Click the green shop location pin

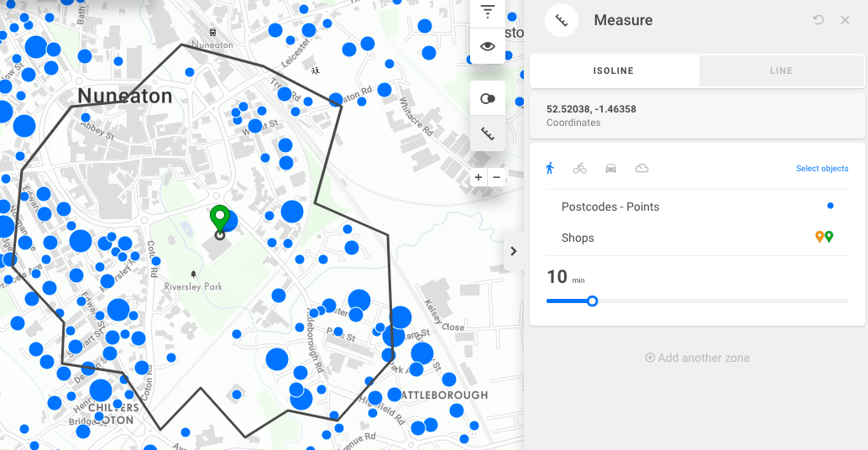coord(219,218)
